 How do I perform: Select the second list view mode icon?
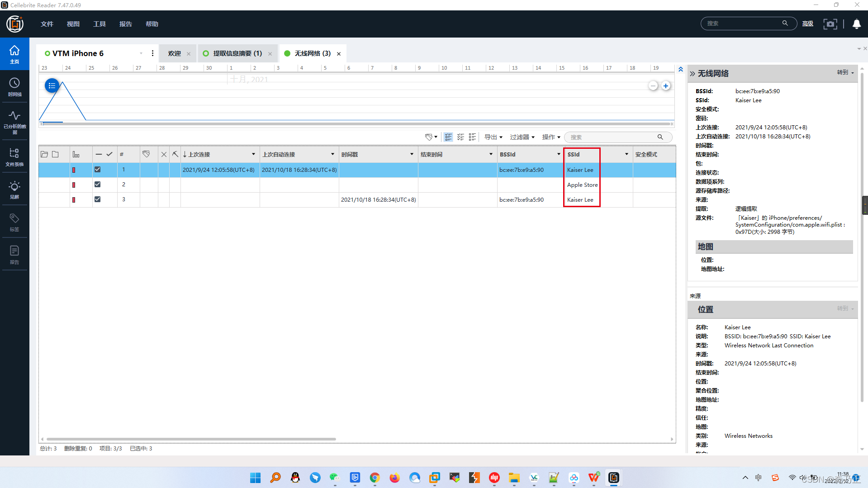click(460, 137)
